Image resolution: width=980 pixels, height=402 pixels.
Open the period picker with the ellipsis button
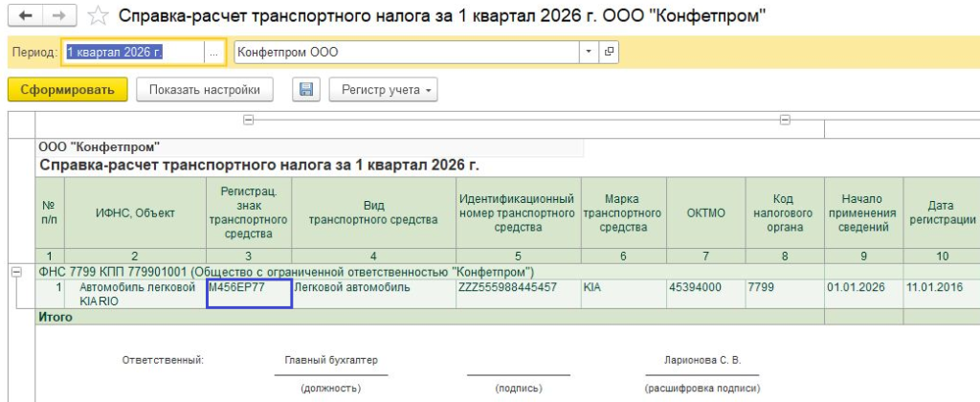tap(213, 53)
